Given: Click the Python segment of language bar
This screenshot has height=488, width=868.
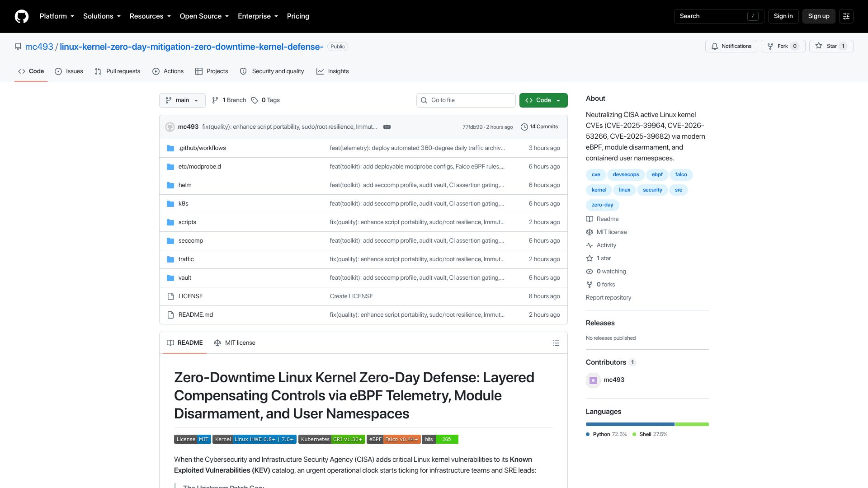Looking at the screenshot, I should 630,425.
